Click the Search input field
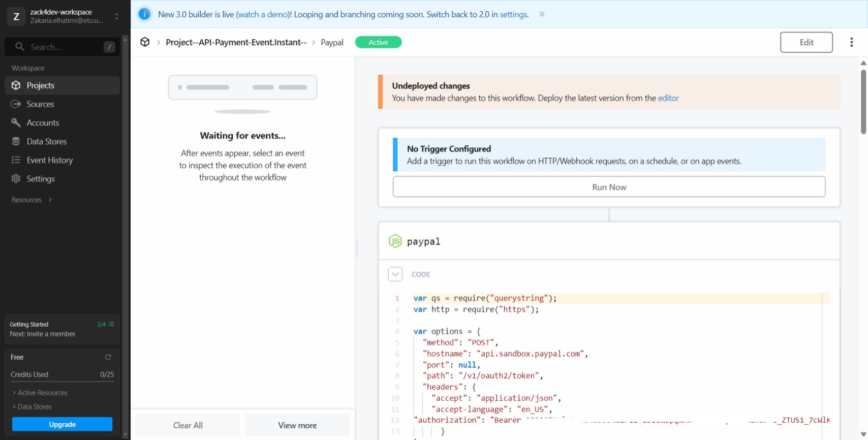Viewport: 868px width, 440px height. tap(63, 47)
